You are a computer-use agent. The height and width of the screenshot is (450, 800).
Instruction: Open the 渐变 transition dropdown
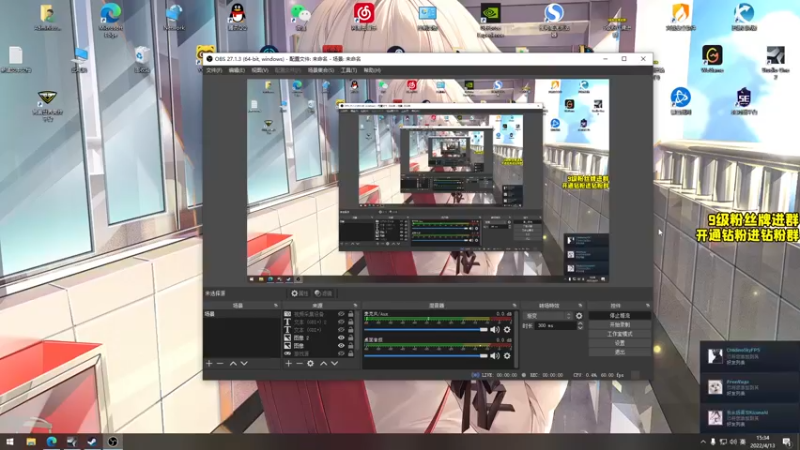548,316
